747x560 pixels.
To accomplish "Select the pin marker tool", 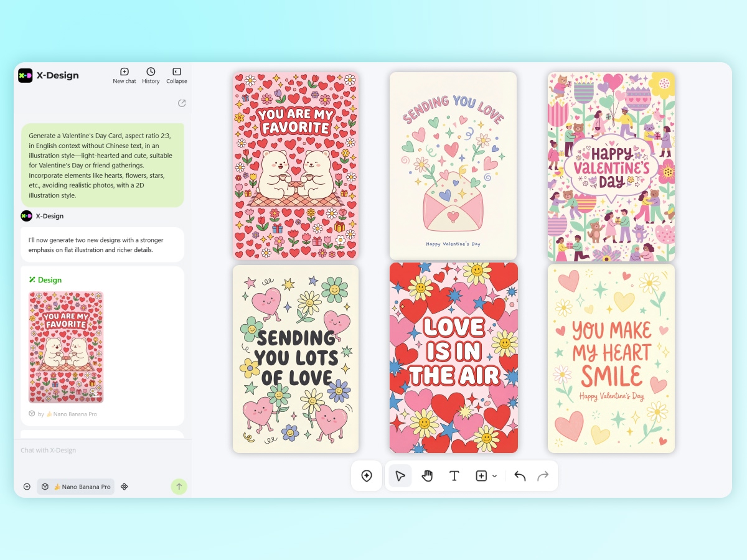I will click(367, 475).
